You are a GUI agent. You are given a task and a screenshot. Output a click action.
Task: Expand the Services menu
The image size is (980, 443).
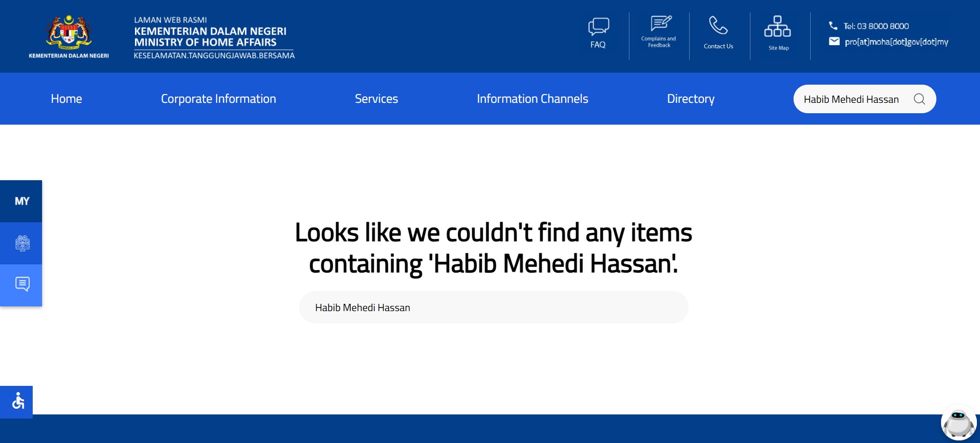coord(376,99)
